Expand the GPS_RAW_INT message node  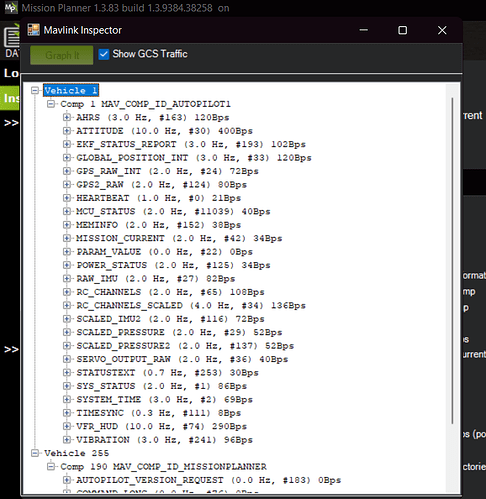pos(67,171)
